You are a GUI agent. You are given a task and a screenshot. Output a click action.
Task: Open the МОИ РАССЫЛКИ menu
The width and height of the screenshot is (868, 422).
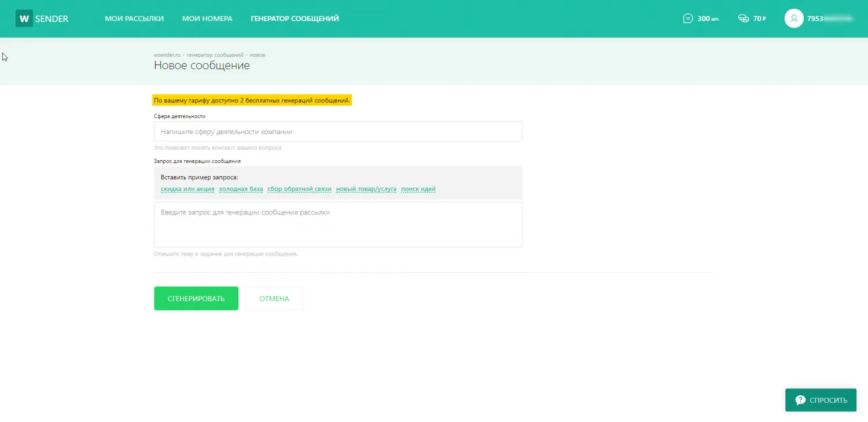[134, 18]
